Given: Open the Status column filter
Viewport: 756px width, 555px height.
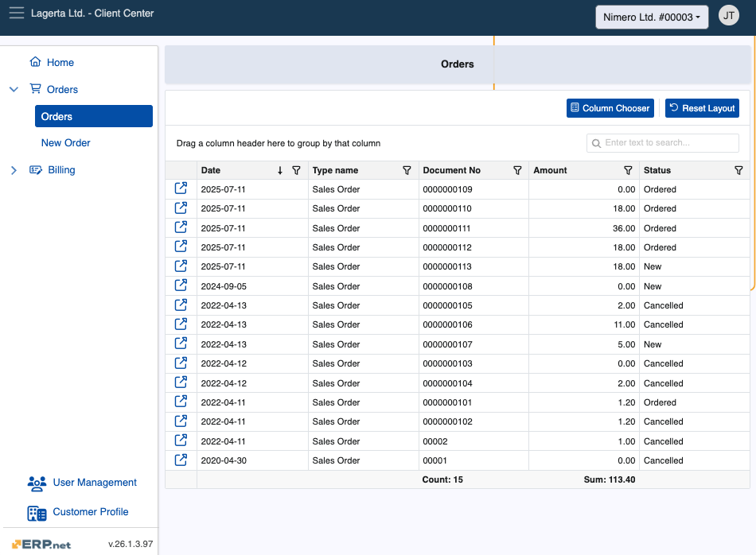Looking at the screenshot, I should [x=738, y=170].
